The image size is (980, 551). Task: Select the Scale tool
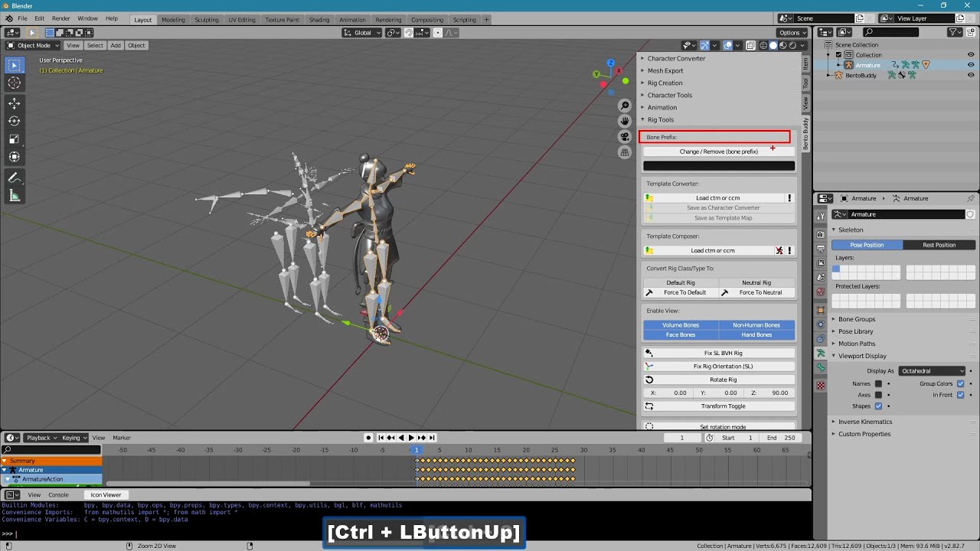(15, 139)
